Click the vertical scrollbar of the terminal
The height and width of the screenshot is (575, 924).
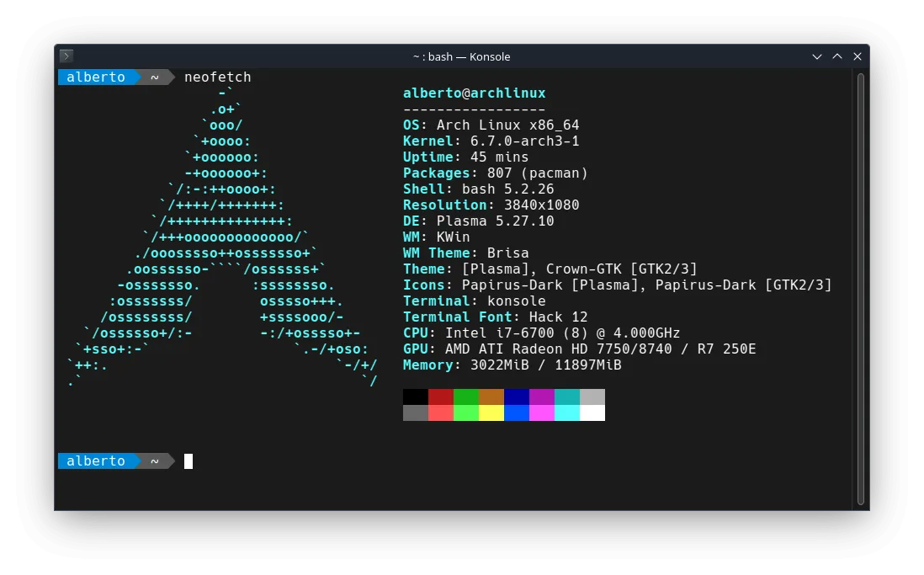[x=860, y=289]
